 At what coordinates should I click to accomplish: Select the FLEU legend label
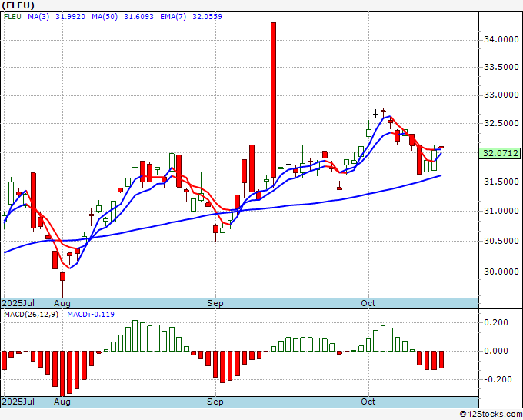[12, 16]
